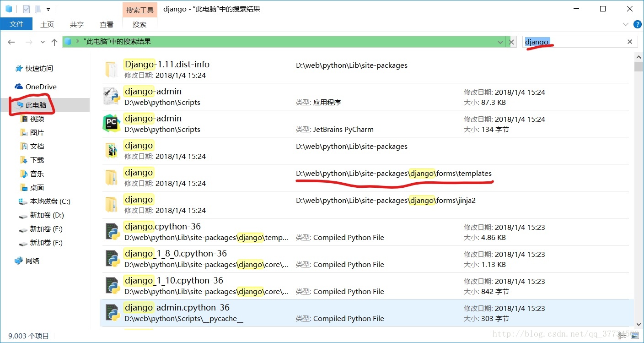This screenshot has height=343, width=644.
Task: Select 网络 in navigation pane
Action: (x=32, y=261)
